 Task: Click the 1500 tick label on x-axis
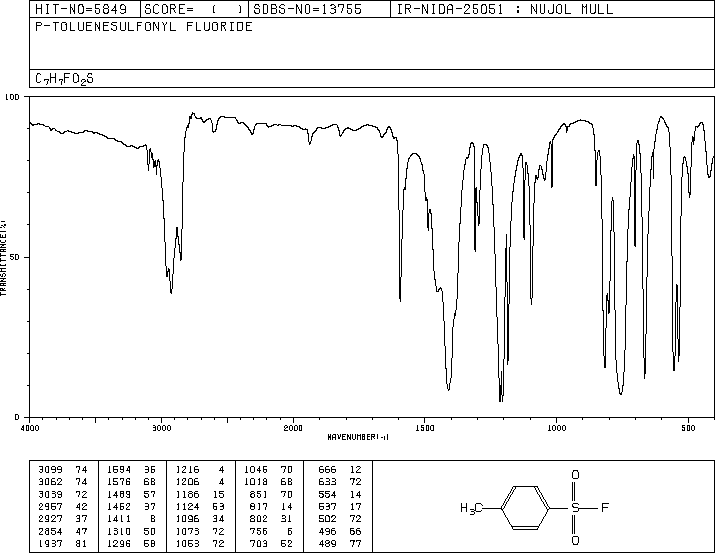click(x=425, y=428)
